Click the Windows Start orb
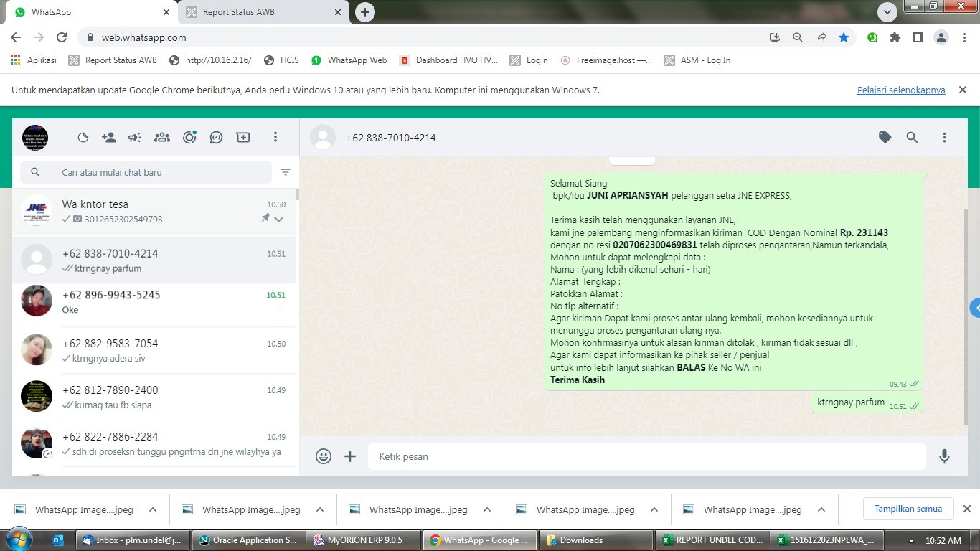This screenshot has width=980, height=551. pyautogui.click(x=18, y=540)
